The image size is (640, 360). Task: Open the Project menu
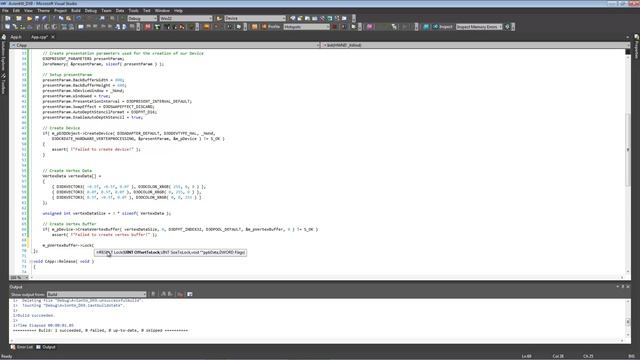[x=60, y=11]
